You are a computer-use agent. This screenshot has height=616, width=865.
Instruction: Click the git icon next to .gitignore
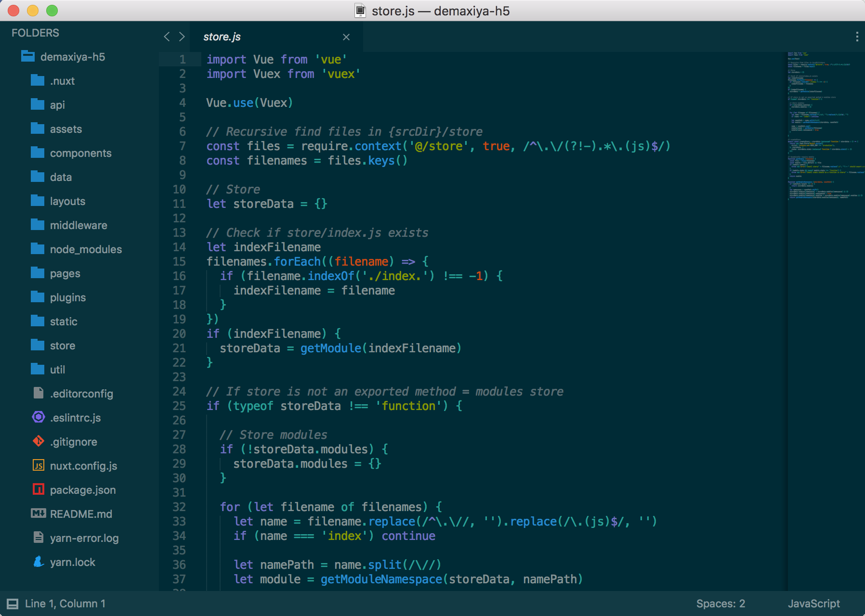(x=39, y=441)
